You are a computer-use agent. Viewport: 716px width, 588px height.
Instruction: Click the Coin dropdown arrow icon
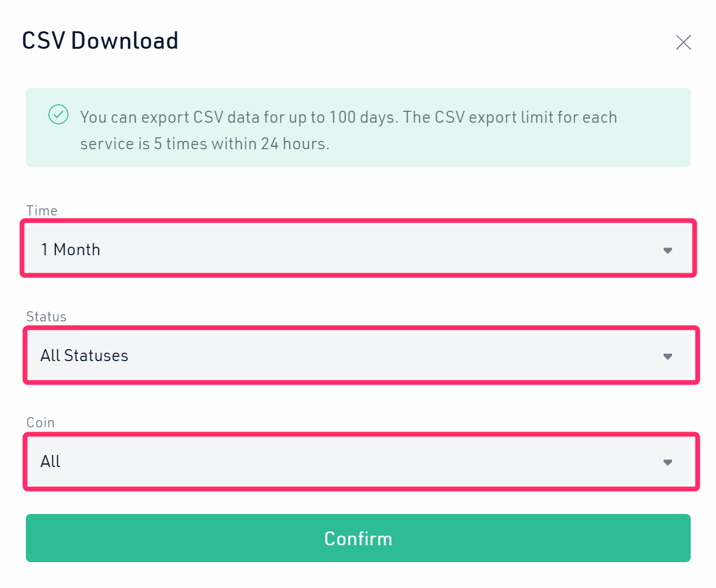(x=667, y=462)
